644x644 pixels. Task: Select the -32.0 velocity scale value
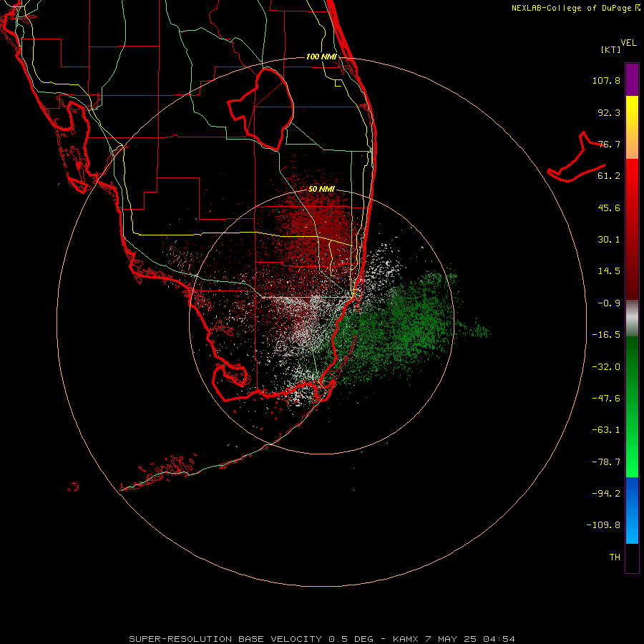(606, 367)
